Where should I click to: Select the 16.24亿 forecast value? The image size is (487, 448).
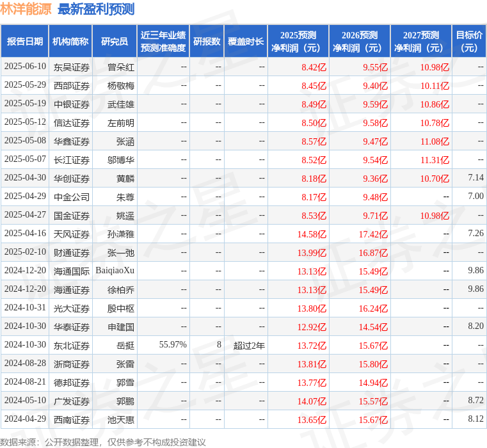[373, 309]
